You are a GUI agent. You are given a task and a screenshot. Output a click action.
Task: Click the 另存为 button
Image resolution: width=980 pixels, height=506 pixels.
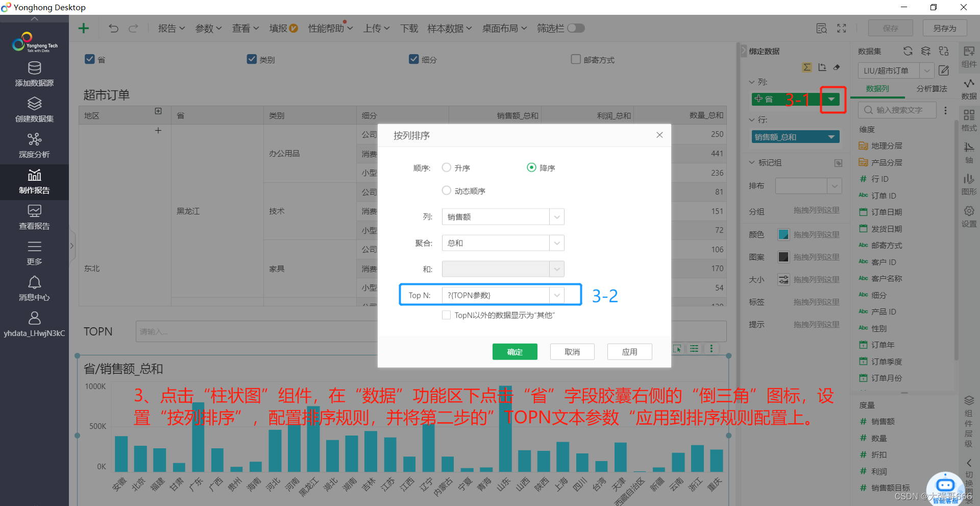[945, 29]
